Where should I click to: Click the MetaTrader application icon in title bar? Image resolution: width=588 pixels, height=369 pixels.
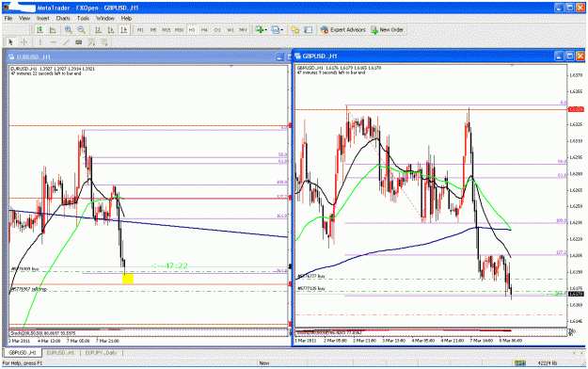[x=6, y=8]
